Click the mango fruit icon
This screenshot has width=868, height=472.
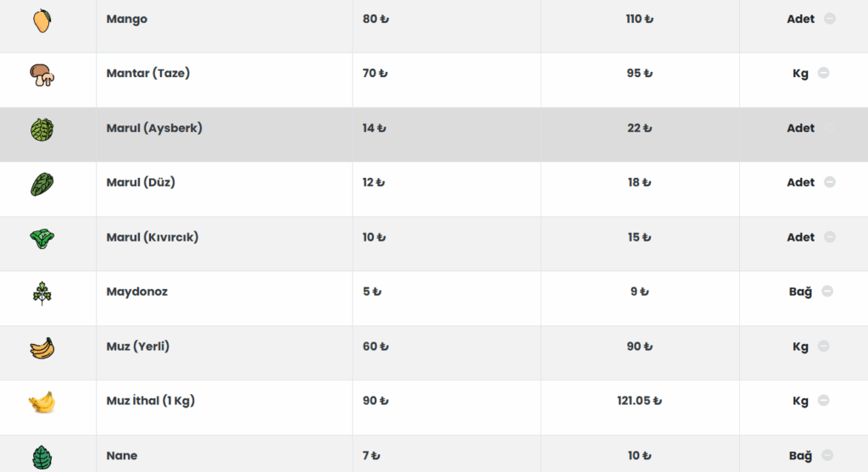pos(42,21)
